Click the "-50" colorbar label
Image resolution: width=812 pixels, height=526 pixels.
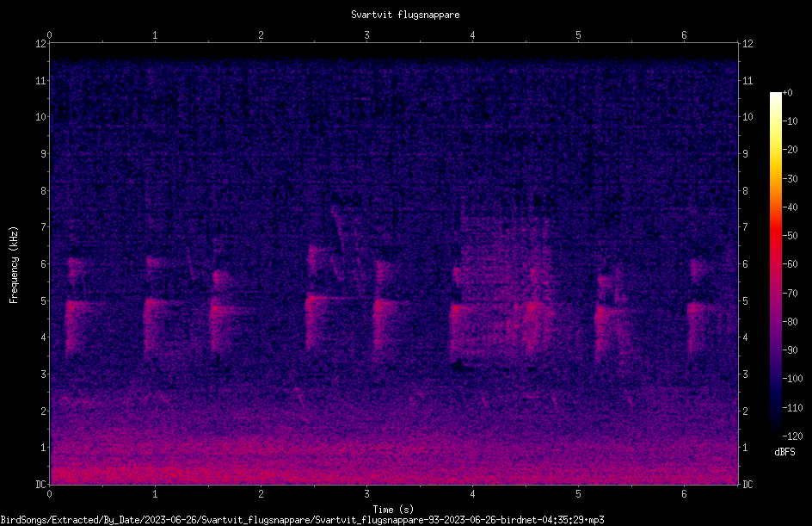tap(790, 236)
